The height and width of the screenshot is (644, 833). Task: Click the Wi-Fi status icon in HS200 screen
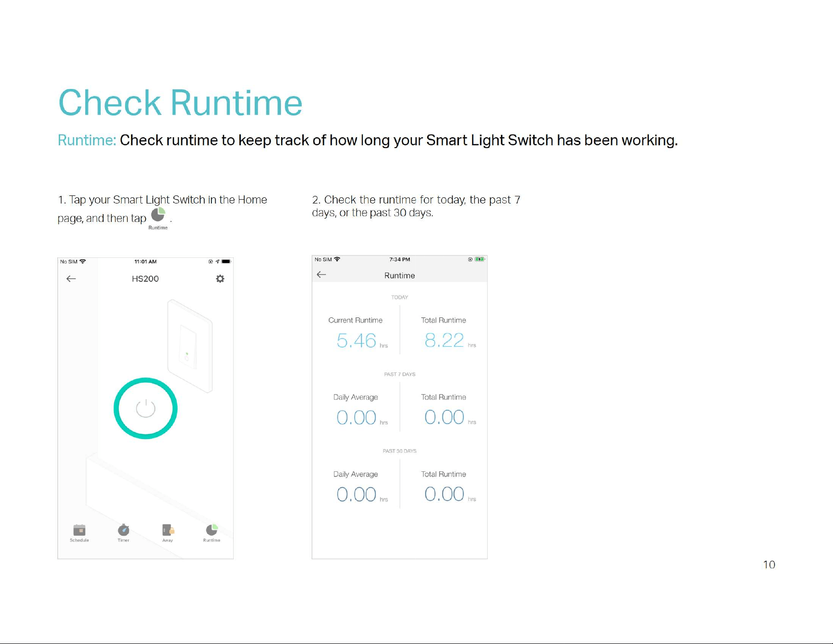click(x=83, y=261)
